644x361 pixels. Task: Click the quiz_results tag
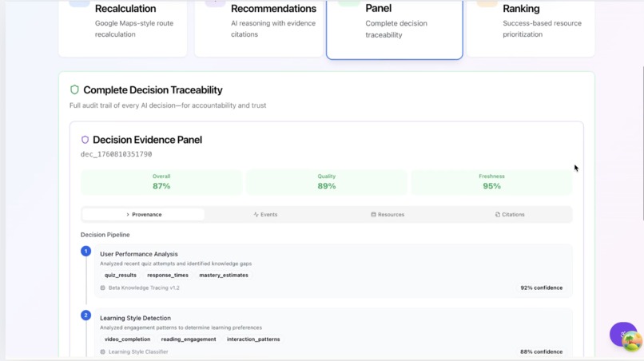[121, 276]
